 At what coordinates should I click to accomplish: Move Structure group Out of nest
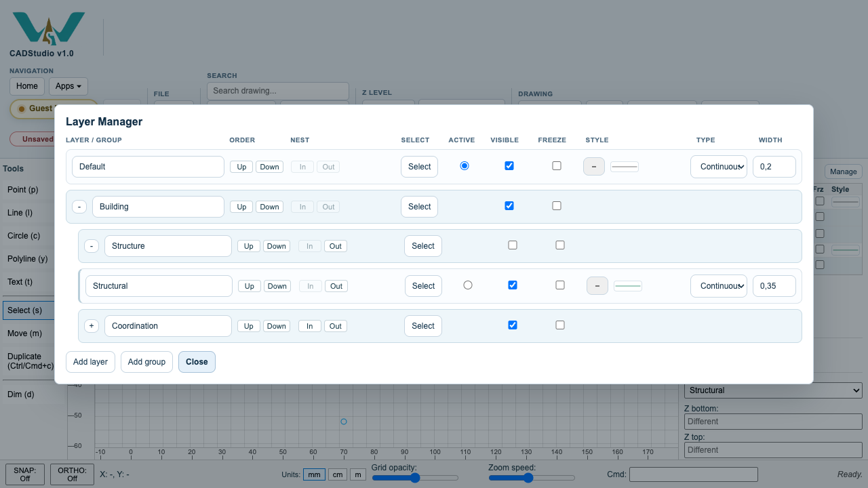336,246
